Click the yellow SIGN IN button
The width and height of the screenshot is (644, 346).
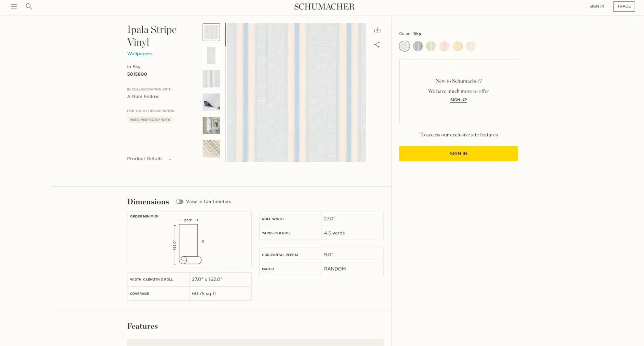pos(458,154)
